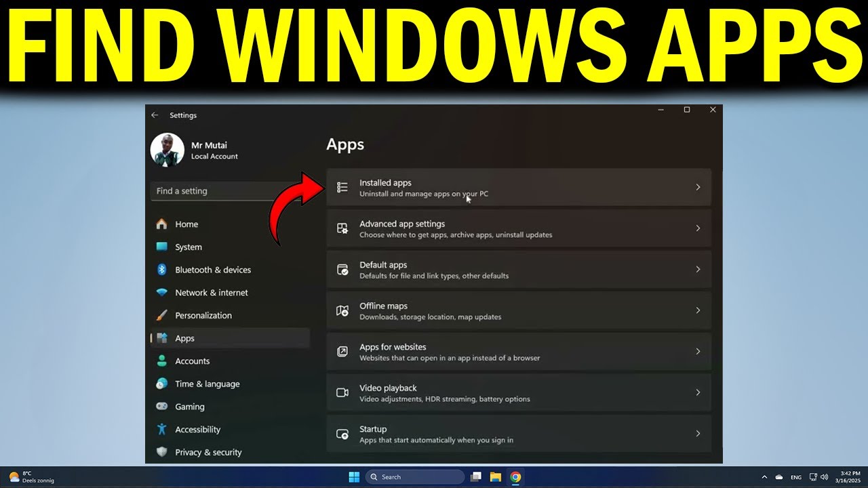The image size is (868, 488).
Task: Click the volume speaker tray icon
Action: pyautogui.click(x=824, y=477)
